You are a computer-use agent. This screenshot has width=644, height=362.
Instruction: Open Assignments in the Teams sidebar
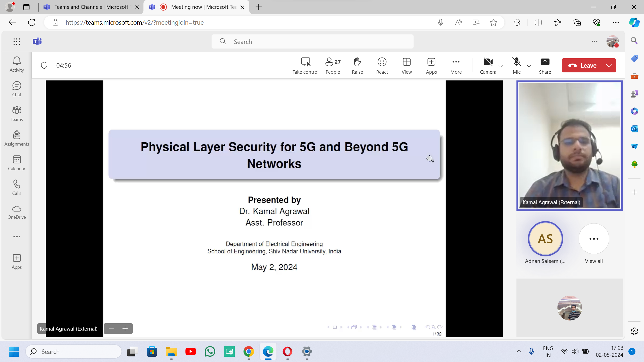pos(17,138)
